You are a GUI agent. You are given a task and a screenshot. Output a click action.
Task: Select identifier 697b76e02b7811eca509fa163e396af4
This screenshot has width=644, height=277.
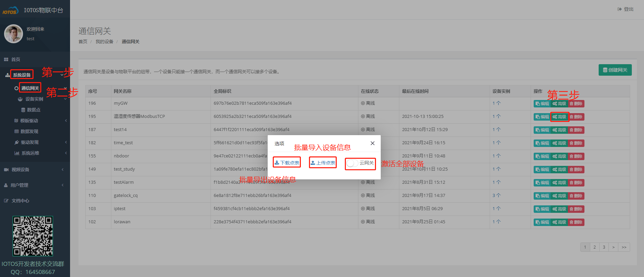point(252,103)
